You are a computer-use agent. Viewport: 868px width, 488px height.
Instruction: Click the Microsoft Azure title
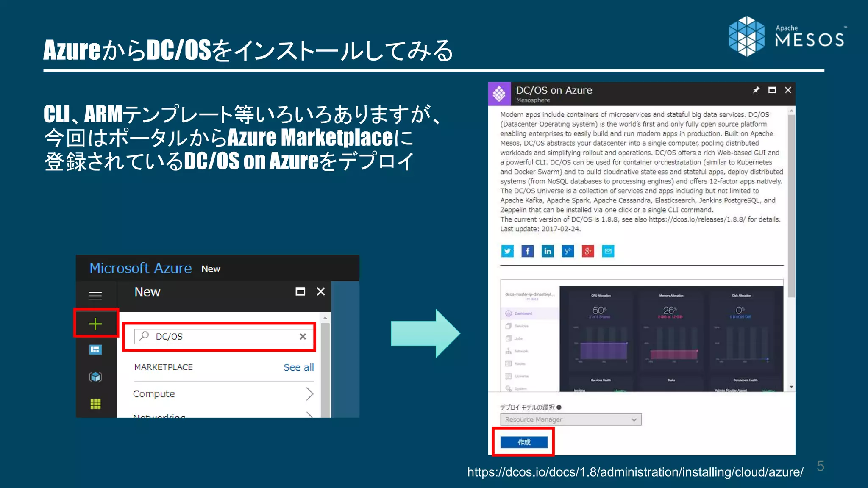pyautogui.click(x=140, y=268)
